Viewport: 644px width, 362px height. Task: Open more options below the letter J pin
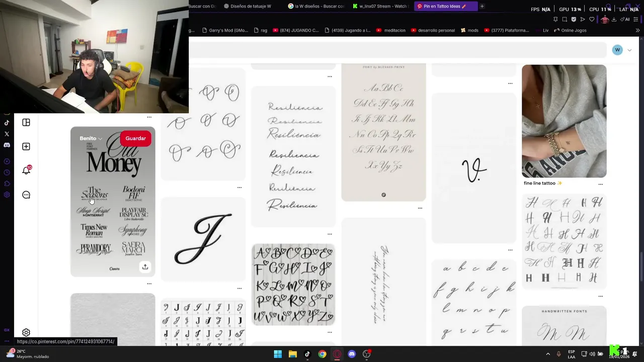coord(239,289)
